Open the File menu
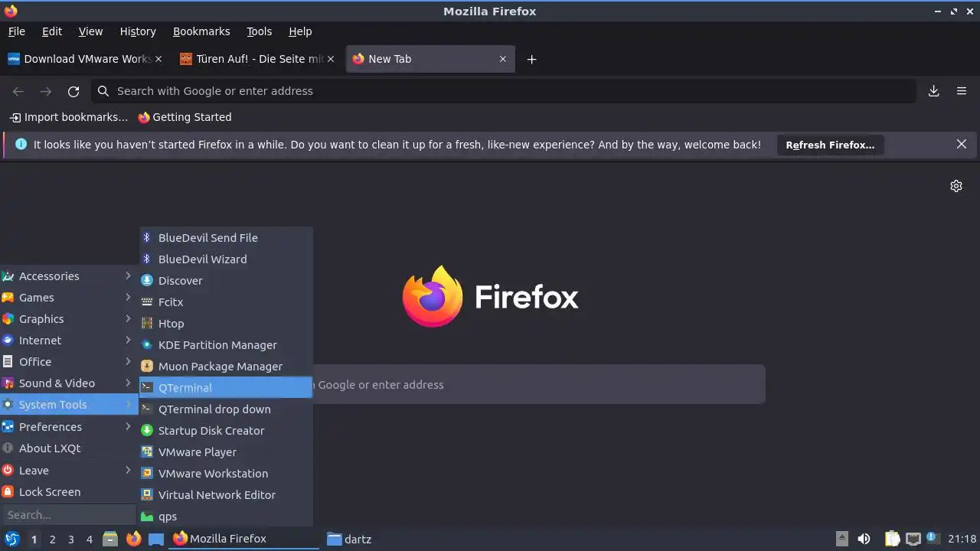The image size is (980, 551). pyautogui.click(x=16, y=31)
